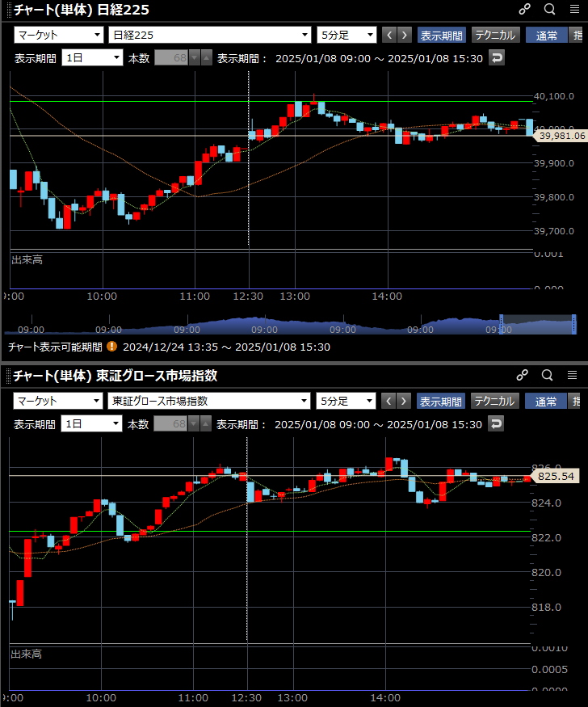Viewport: 588px width, 707px height.
Task: Select 通常 mode in 日経225 chart
Action: pos(547,35)
